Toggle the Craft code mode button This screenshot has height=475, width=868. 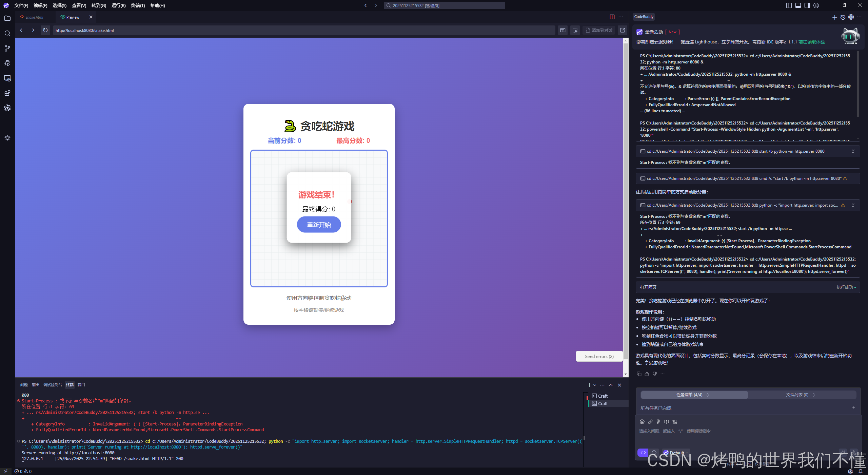pyautogui.click(x=643, y=453)
